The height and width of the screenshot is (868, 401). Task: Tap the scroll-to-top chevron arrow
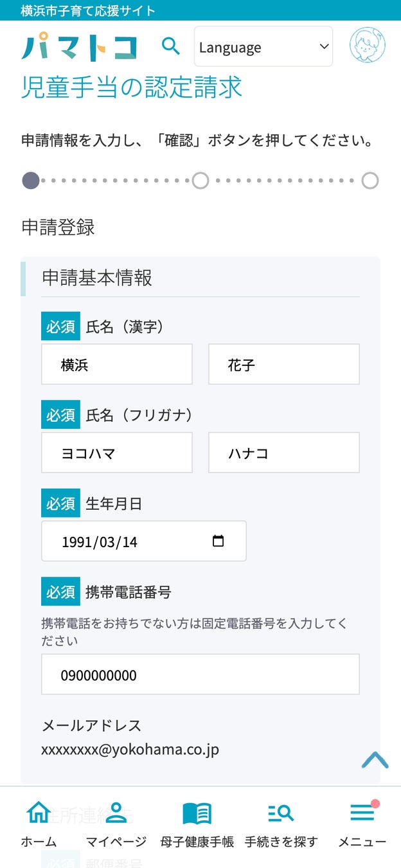375,761
